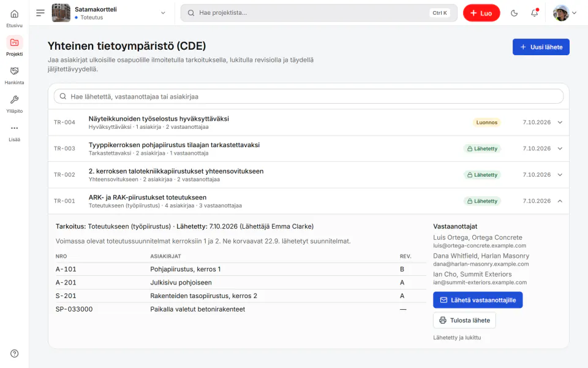Show more options via Lisää dots

(x=14, y=128)
